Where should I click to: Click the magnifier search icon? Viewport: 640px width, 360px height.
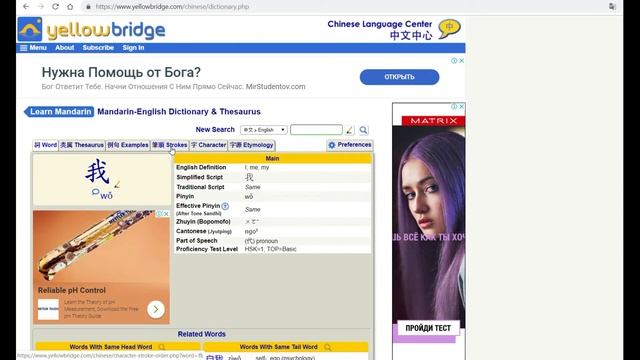pos(363,130)
